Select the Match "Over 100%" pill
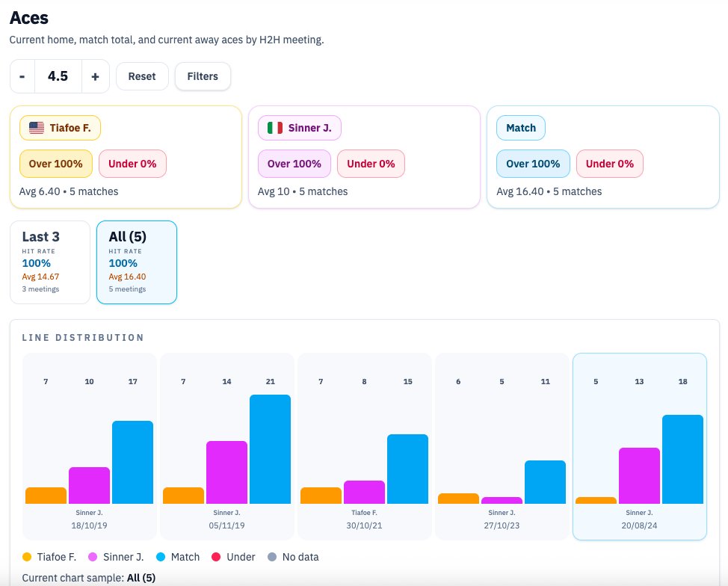Screen dimensions: 728x586 (533, 164)
